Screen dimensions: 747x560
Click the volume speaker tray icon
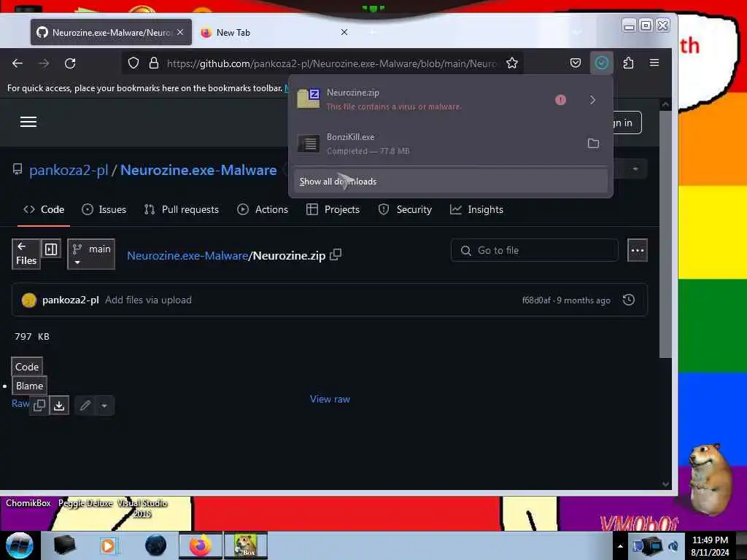673,546
